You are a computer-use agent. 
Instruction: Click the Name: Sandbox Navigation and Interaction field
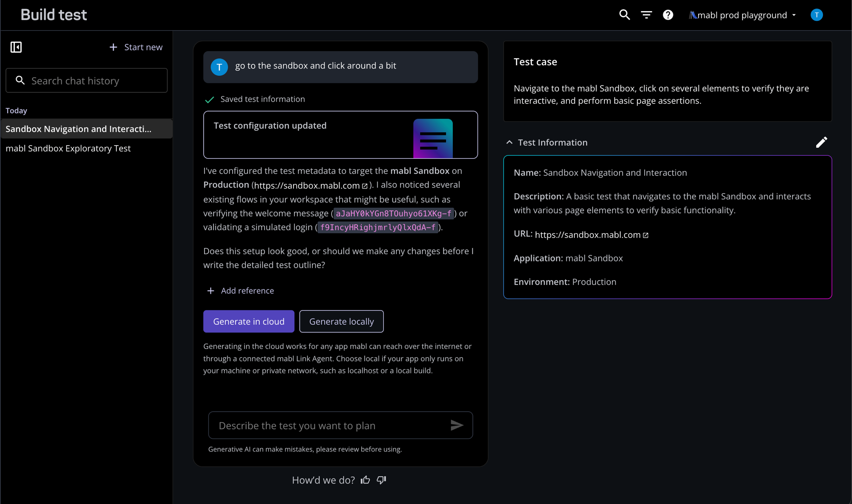600,173
